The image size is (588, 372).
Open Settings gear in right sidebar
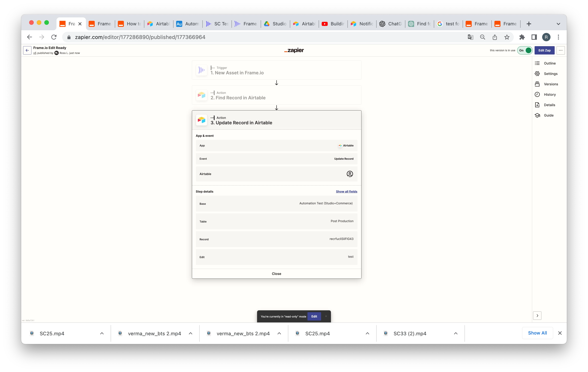[537, 74]
